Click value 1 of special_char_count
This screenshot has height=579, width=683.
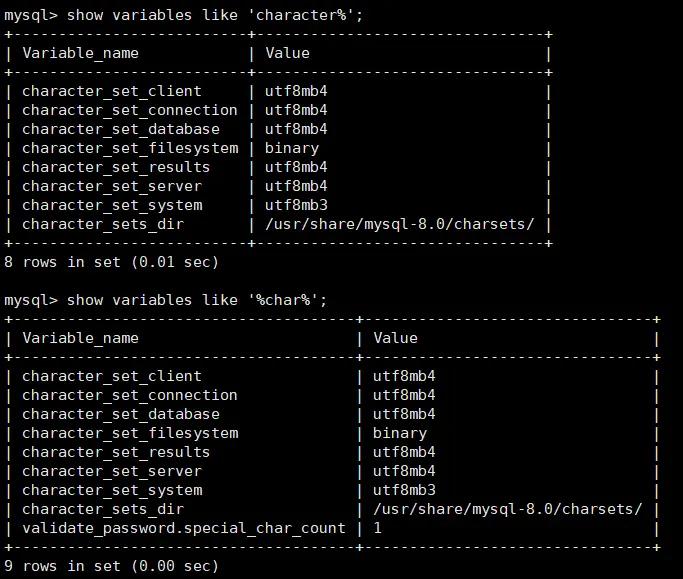[378, 528]
